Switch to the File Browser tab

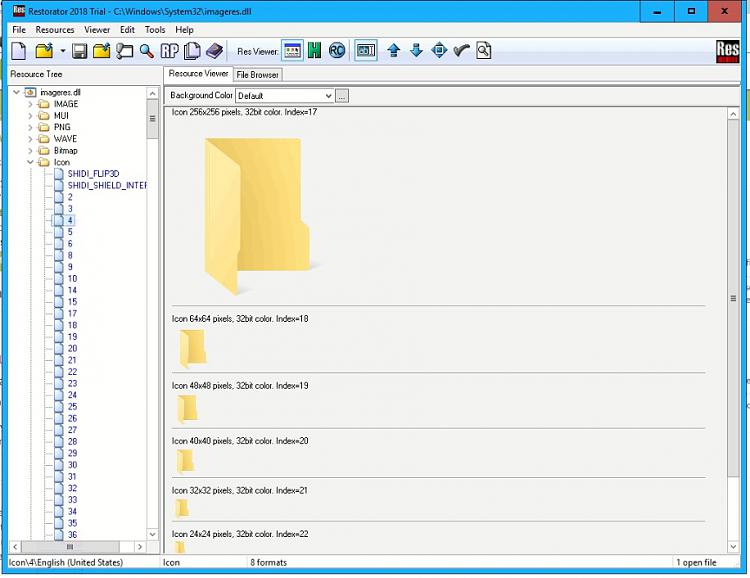click(x=258, y=75)
